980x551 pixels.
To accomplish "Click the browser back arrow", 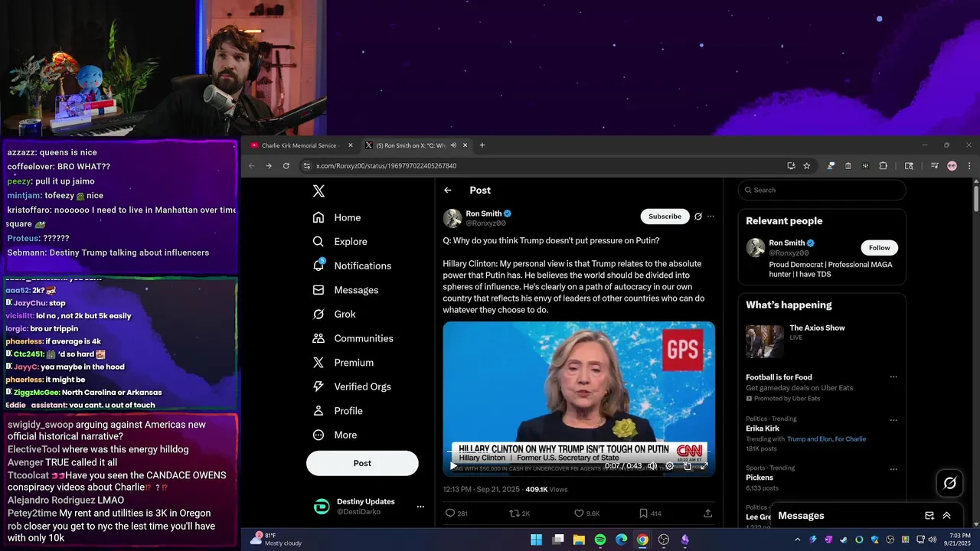I will (x=252, y=166).
